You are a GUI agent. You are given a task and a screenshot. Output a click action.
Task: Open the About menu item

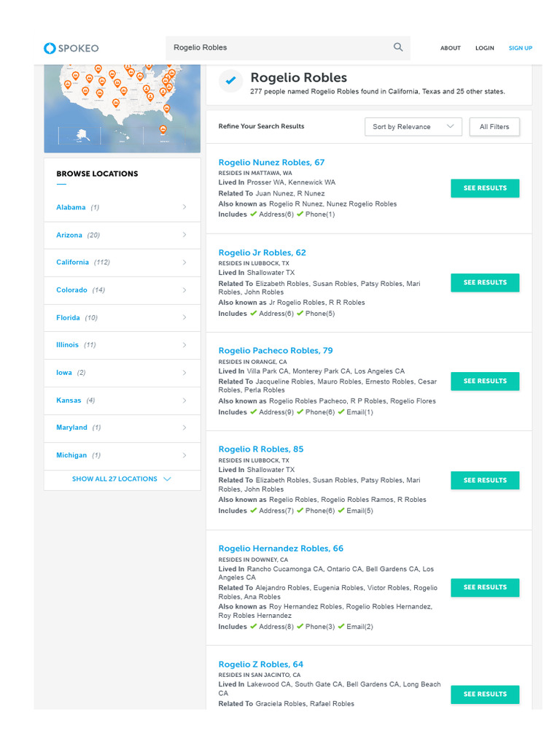click(x=450, y=48)
